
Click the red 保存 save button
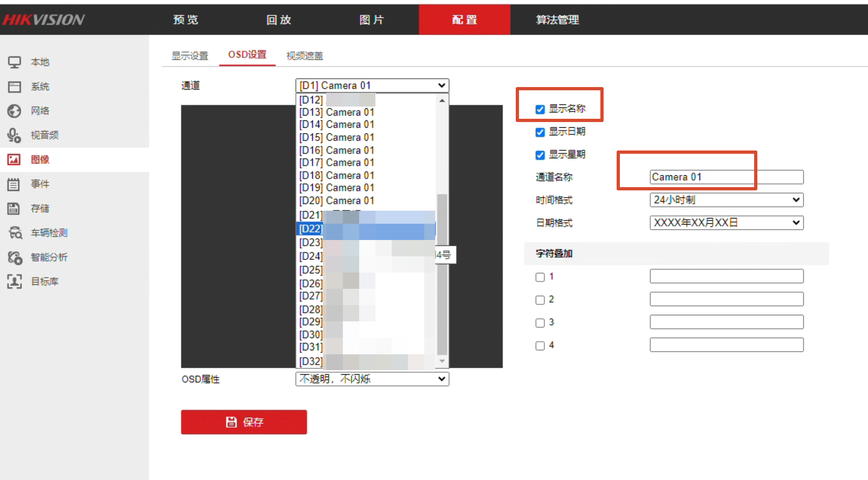click(244, 422)
